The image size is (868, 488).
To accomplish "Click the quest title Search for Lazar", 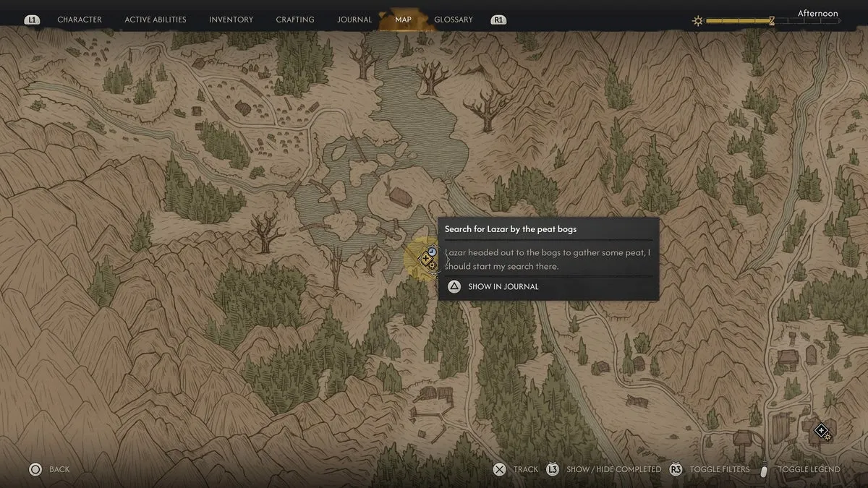I will [x=511, y=229].
